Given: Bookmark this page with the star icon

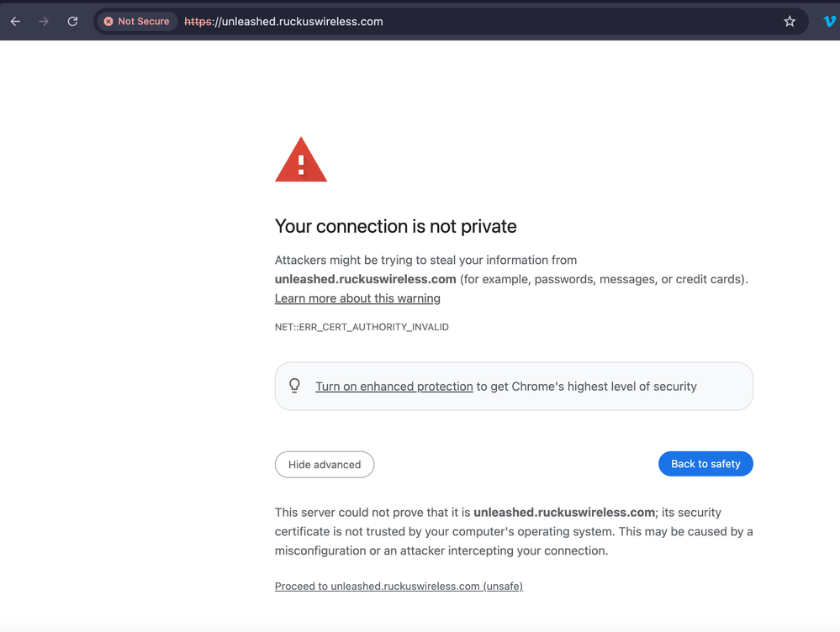Looking at the screenshot, I should (790, 21).
